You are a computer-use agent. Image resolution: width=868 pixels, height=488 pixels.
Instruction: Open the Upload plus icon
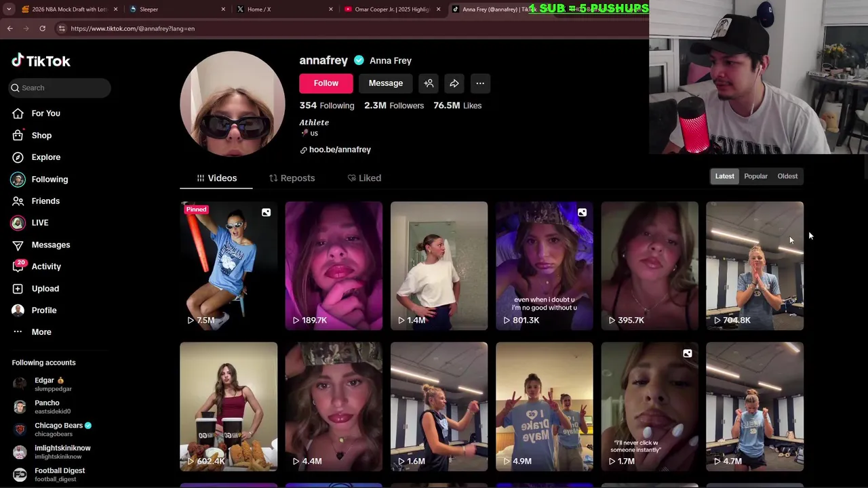(18, 289)
